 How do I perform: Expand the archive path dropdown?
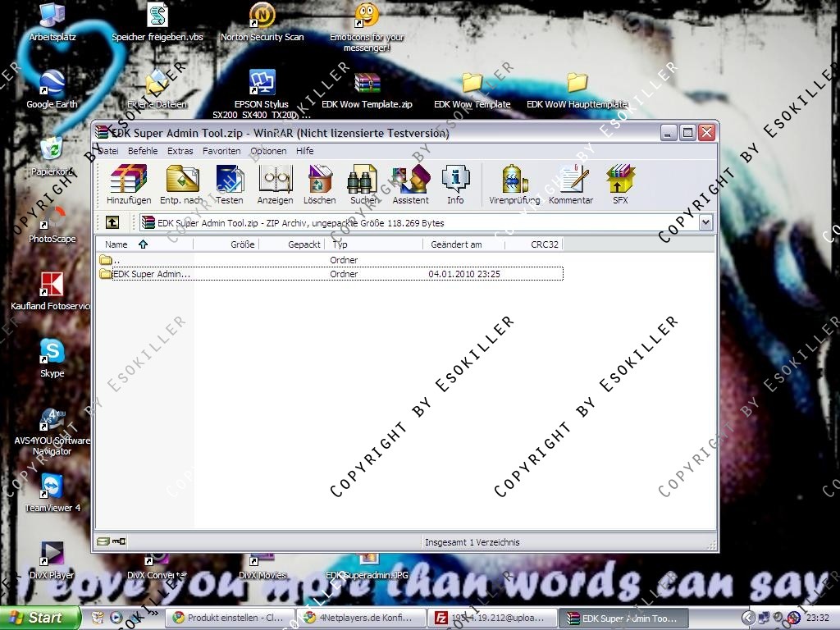pos(705,222)
